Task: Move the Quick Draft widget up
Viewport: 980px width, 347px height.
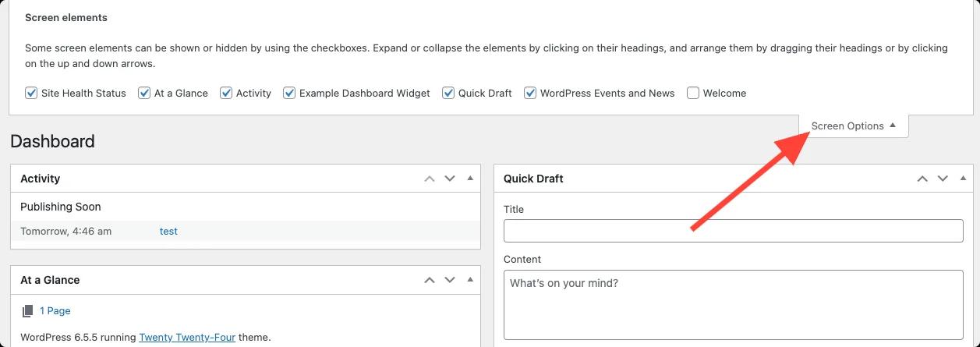Action: (922, 179)
